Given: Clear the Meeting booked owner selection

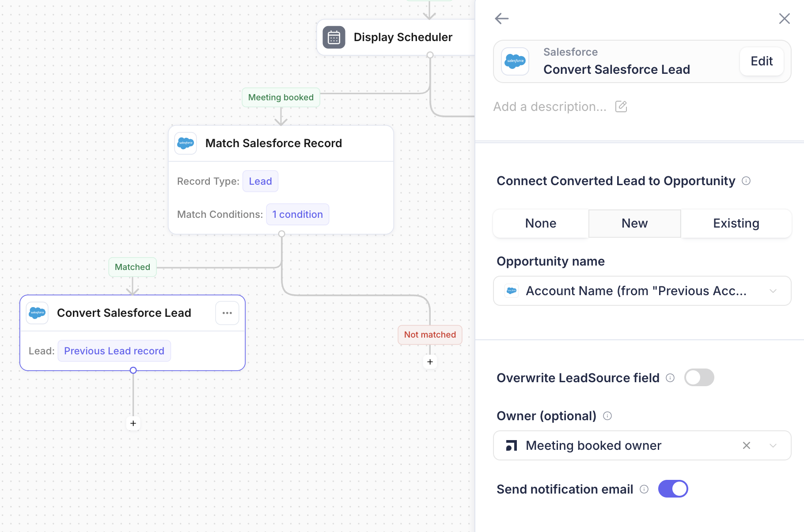Looking at the screenshot, I should coord(747,445).
